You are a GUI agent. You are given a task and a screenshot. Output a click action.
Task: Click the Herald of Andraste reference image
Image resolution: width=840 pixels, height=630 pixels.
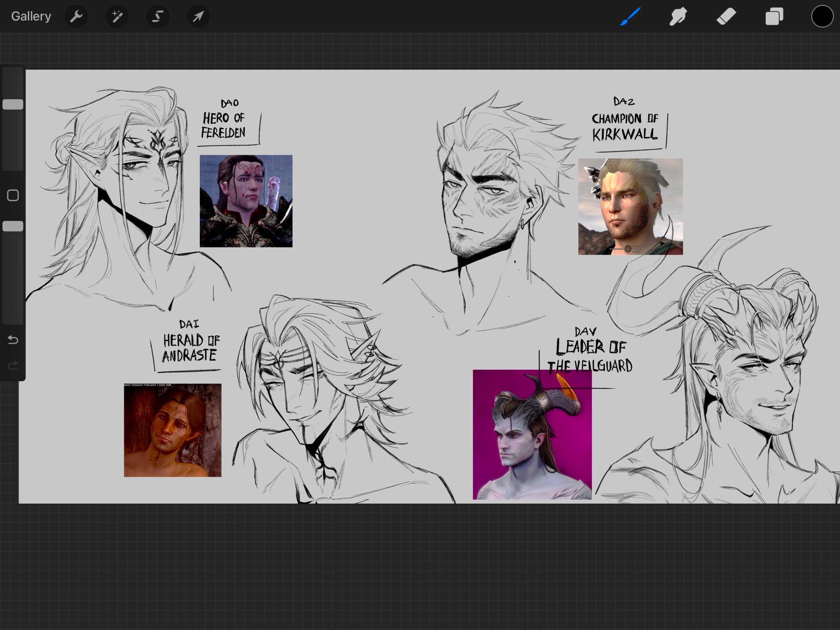[173, 430]
